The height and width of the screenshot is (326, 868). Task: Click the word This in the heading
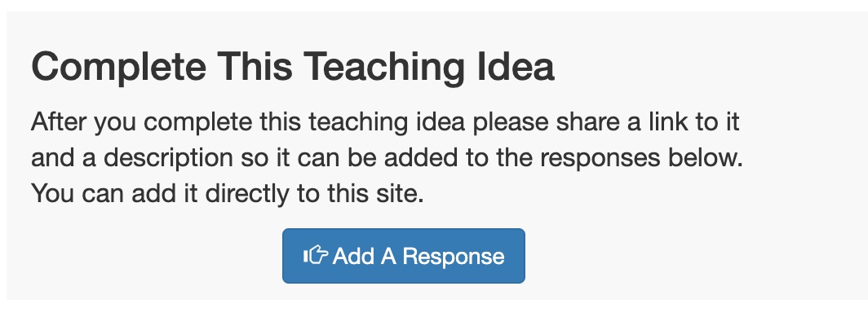coord(255,66)
